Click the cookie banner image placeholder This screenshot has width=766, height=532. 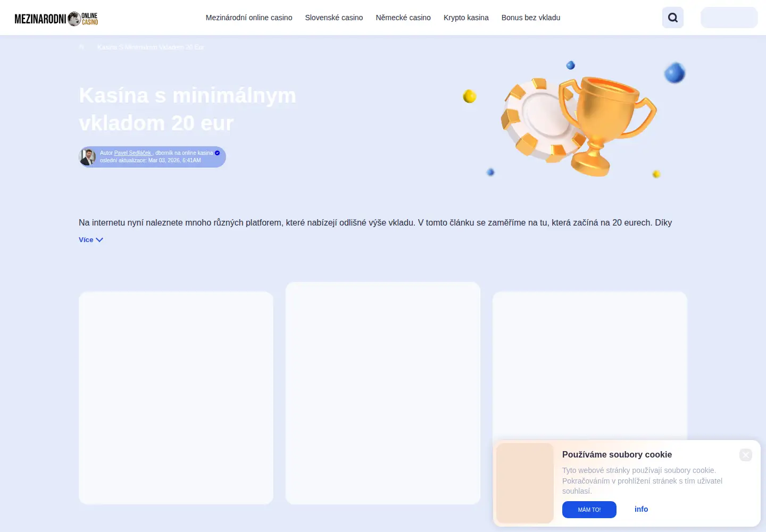pyautogui.click(x=525, y=483)
